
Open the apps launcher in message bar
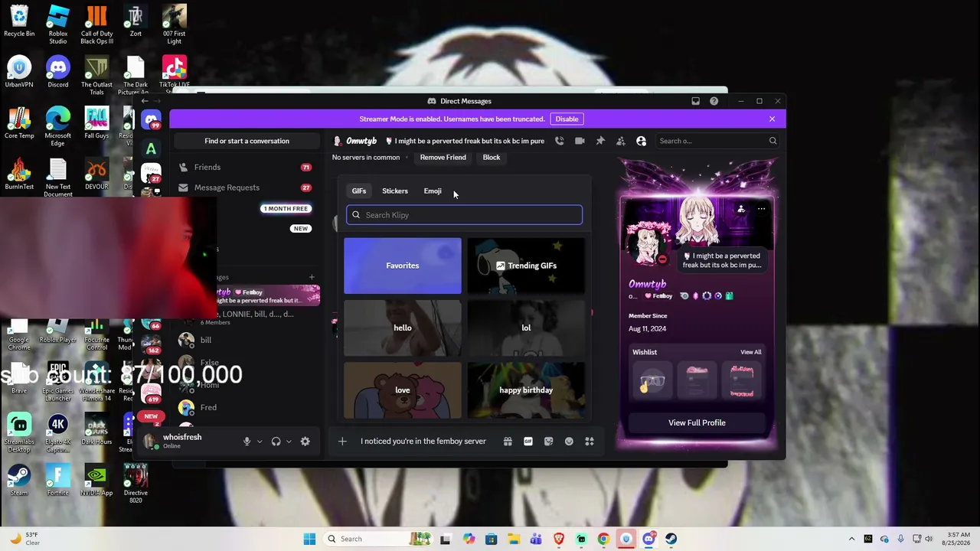tap(590, 442)
